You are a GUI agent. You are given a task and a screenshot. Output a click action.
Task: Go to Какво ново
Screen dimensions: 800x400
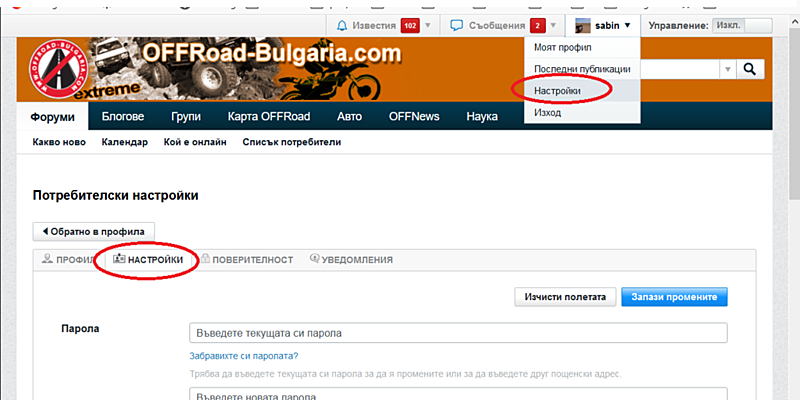tap(59, 142)
